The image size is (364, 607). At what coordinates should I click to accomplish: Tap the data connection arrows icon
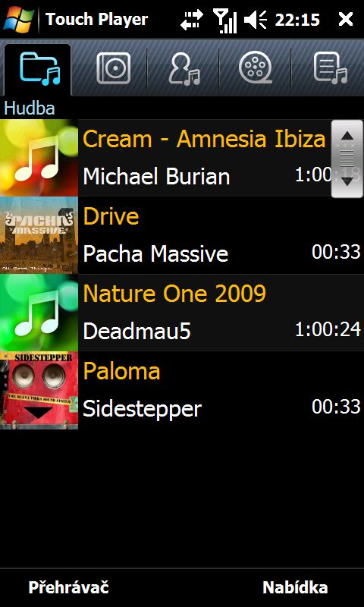point(192,20)
